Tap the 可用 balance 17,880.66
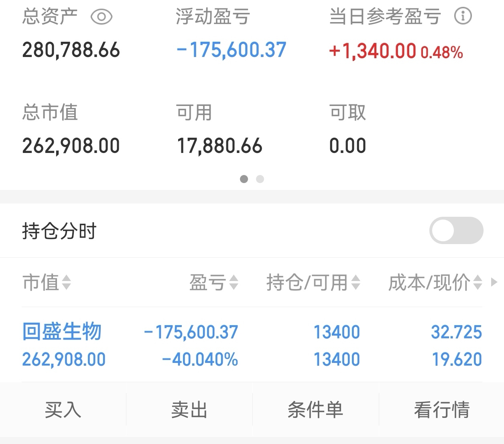Screen dimensions: 504x444 click(x=219, y=146)
